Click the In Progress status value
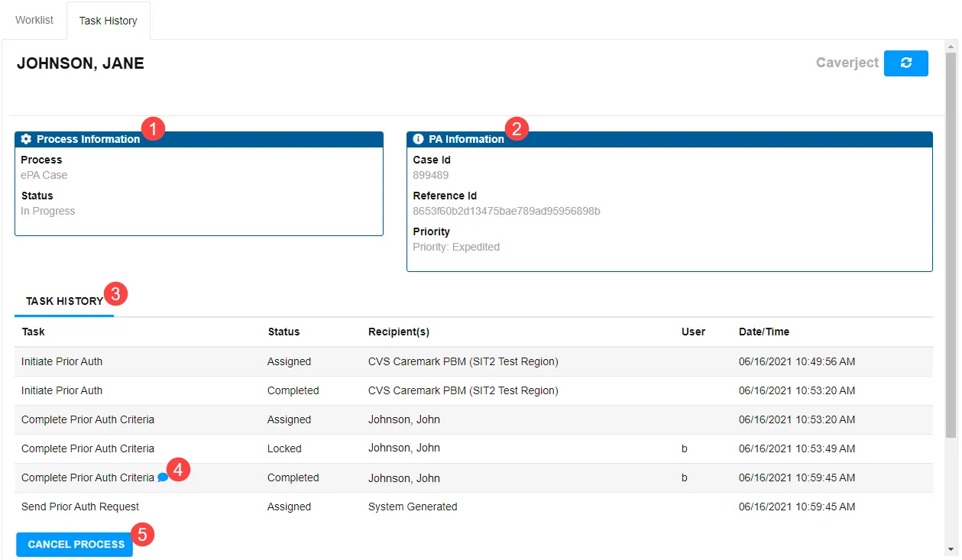The width and height of the screenshot is (962, 560). 48,211
